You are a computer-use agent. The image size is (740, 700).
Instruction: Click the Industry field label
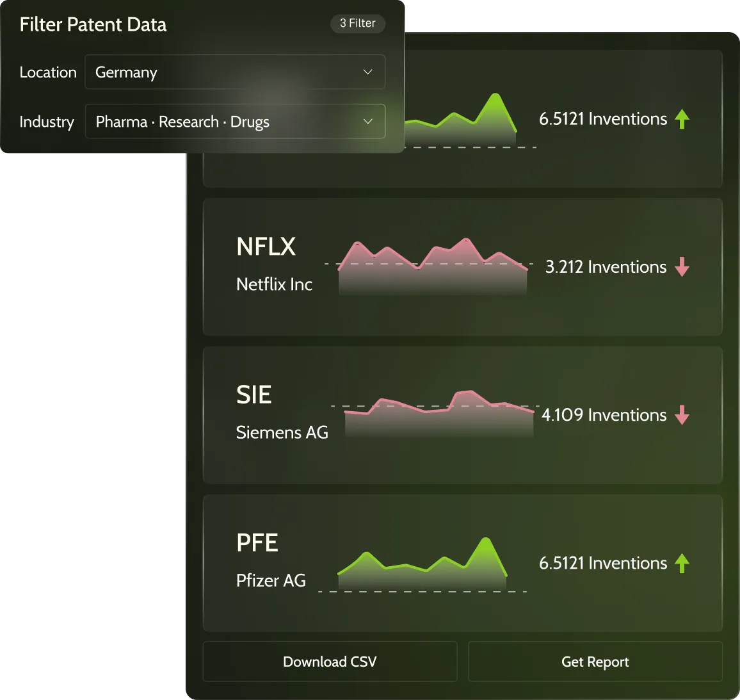pyautogui.click(x=47, y=122)
